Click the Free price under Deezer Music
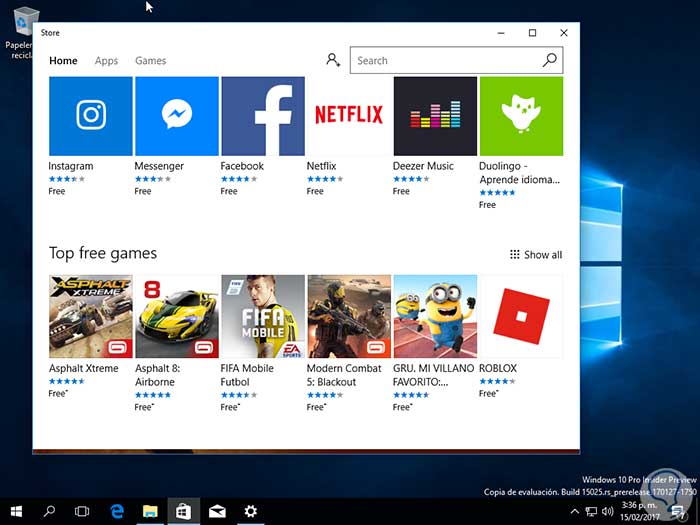Image resolution: width=700 pixels, height=525 pixels. 401,191
